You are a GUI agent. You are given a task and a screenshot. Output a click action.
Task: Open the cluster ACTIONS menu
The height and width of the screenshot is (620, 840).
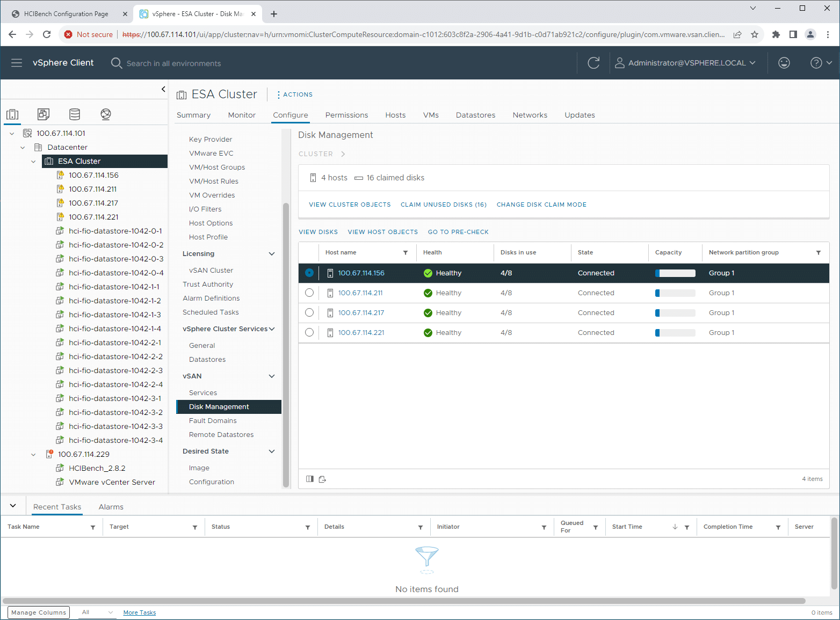(x=295, y=94)
